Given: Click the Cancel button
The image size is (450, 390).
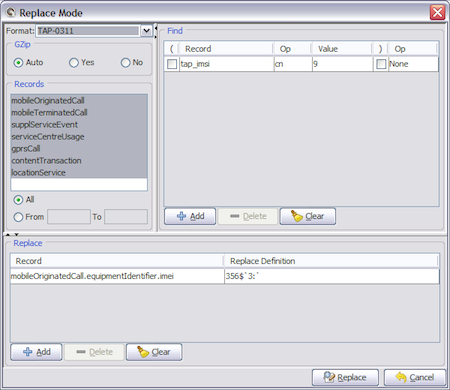Looking at the screenshot, I should (415, 377).
